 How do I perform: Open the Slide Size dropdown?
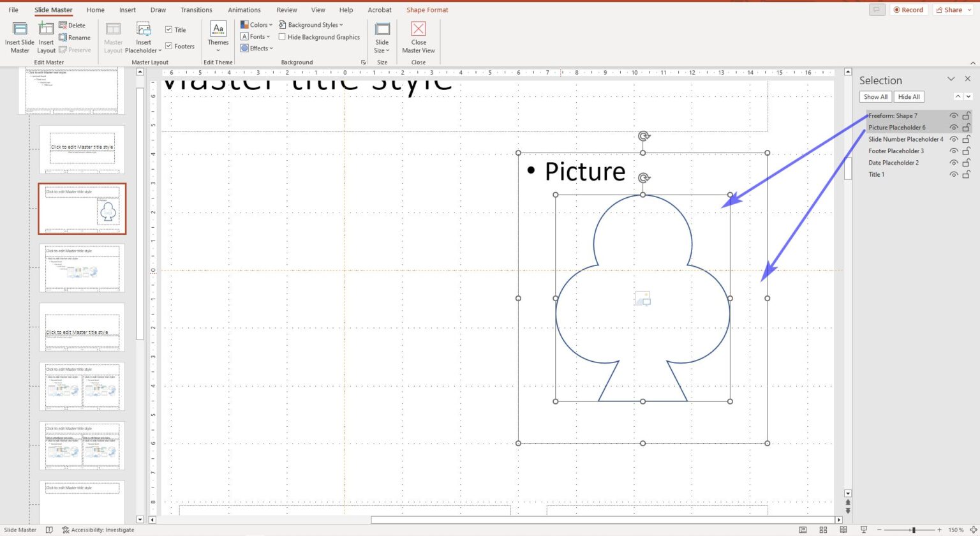(x=382, y=38)
